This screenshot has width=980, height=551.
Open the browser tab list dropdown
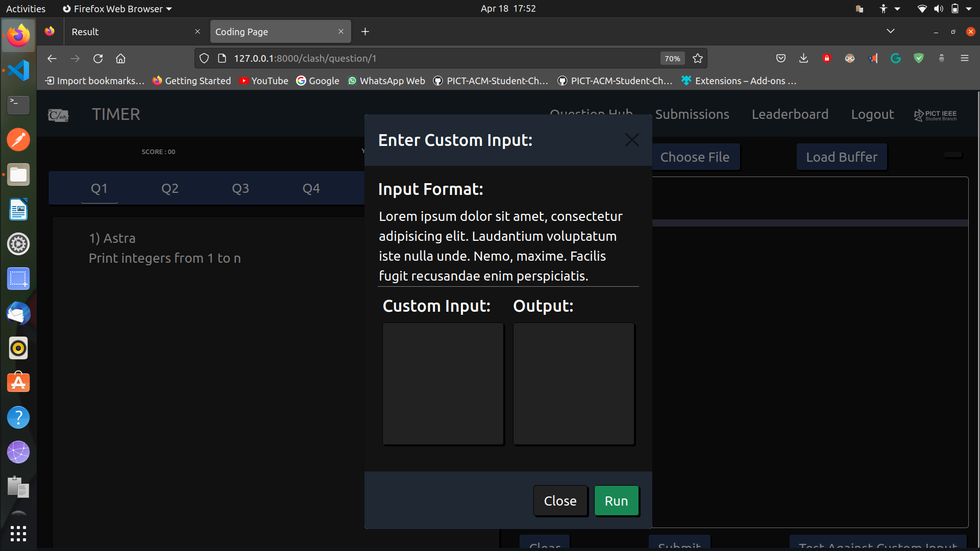pyautogui.click(x=891, y=31)
